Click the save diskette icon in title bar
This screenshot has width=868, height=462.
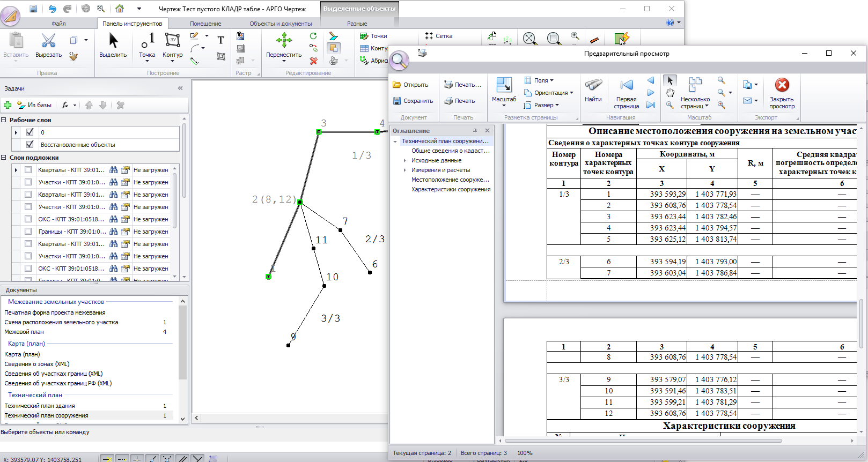click(33, 9)
